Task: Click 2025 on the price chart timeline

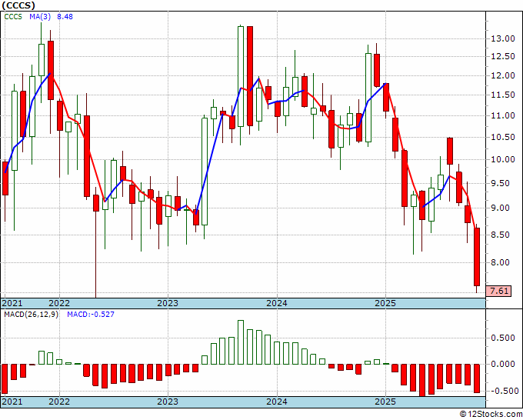Action: point(385,303)
